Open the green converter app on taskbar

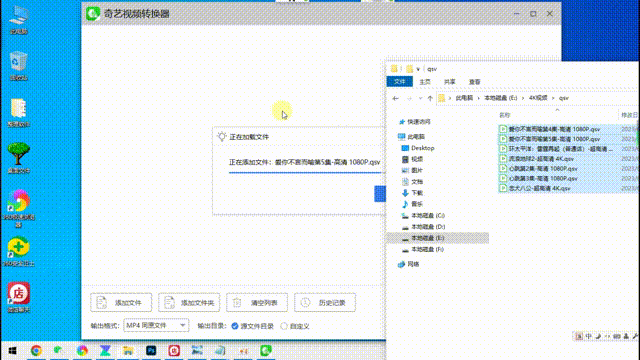point(266,351)
